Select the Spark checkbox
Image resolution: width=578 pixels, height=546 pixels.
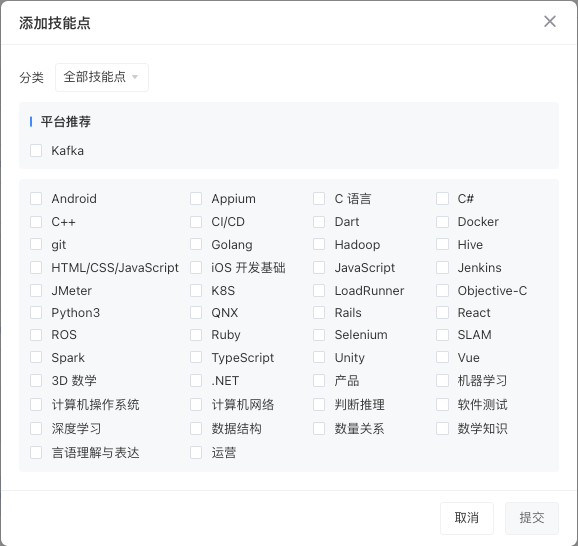36,357
